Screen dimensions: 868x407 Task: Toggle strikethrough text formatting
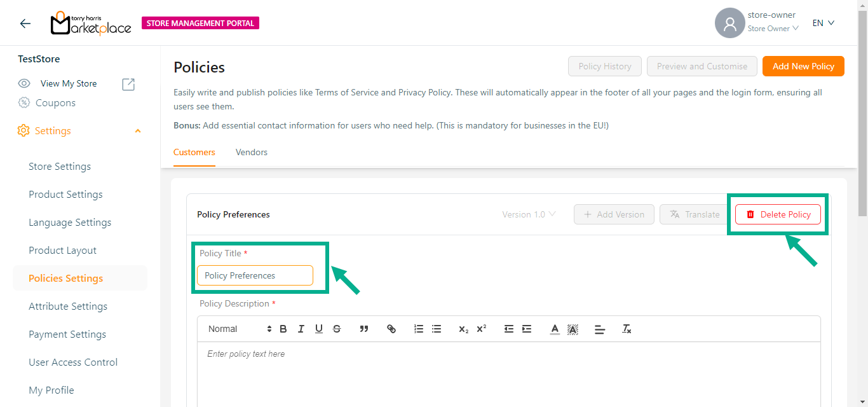tap(337, 329)
